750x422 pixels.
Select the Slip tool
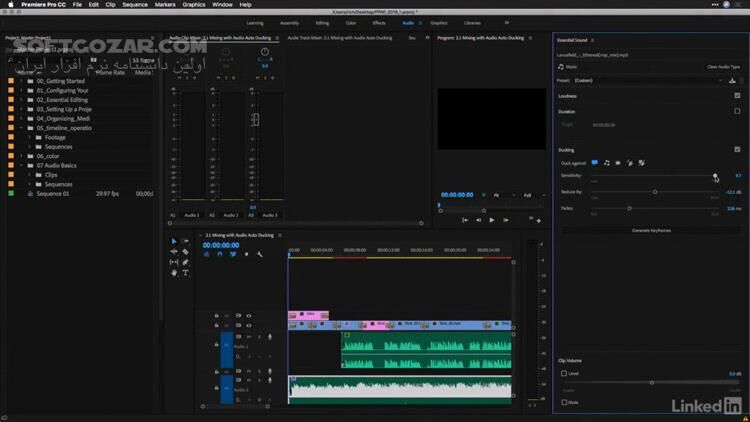click(x=174, y=262)
